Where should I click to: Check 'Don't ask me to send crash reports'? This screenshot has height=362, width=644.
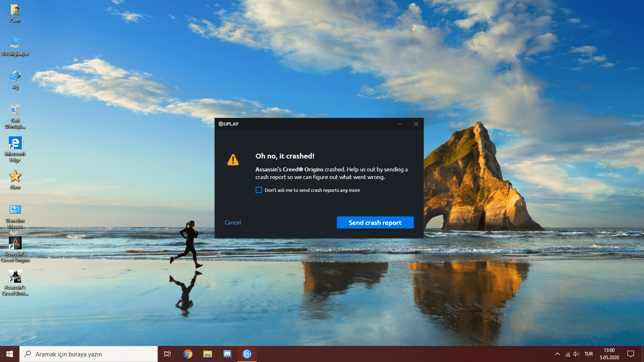pyautogui.click(x=259, y=190)
